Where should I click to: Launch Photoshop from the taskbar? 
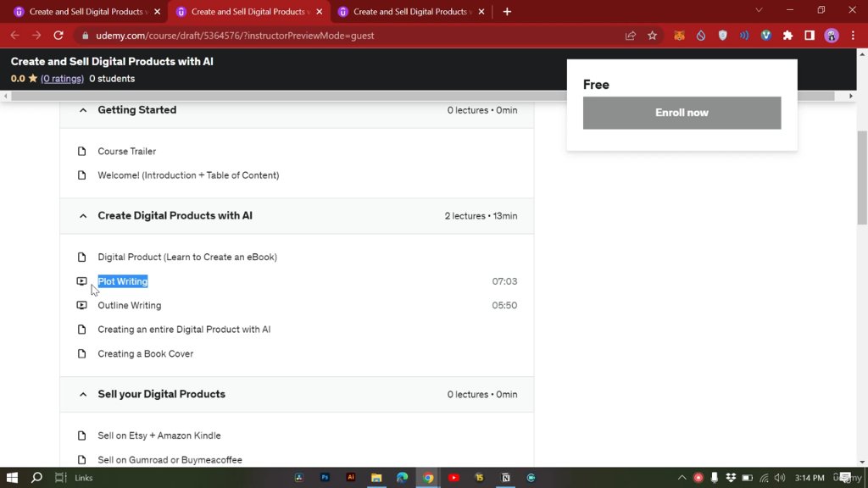[325, 478]
